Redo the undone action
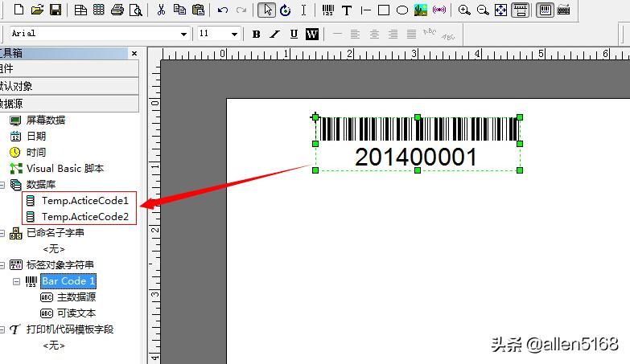 [x=241, y=10]
